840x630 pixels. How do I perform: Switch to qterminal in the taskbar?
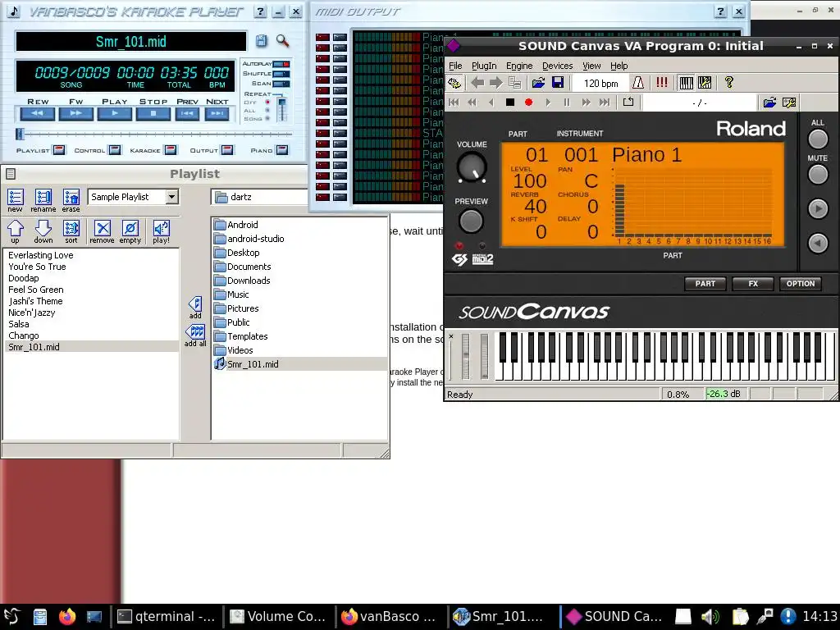[x=166, y=616]
